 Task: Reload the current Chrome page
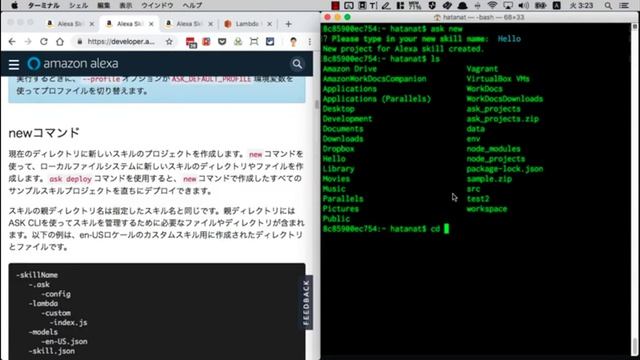tap(44, 42)
